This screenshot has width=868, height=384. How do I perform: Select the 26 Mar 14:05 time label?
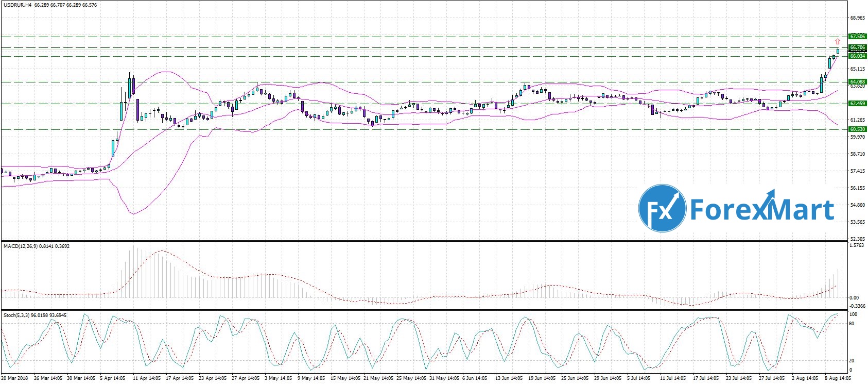[48, 378]
